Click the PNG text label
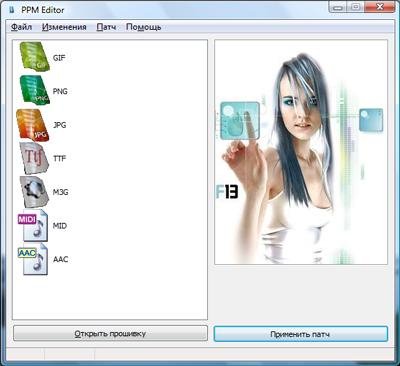Viewport: 400px width, 366px height. [60, 91]
